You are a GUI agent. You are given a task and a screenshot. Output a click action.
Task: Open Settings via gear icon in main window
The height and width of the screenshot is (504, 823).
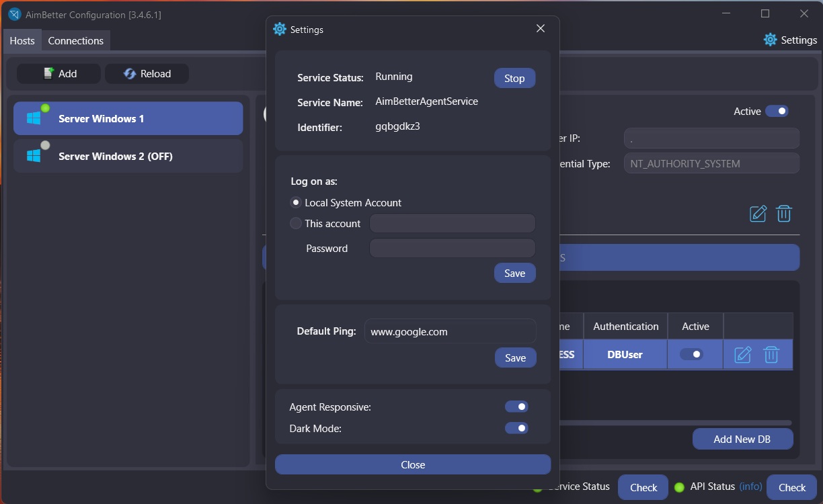771,40
